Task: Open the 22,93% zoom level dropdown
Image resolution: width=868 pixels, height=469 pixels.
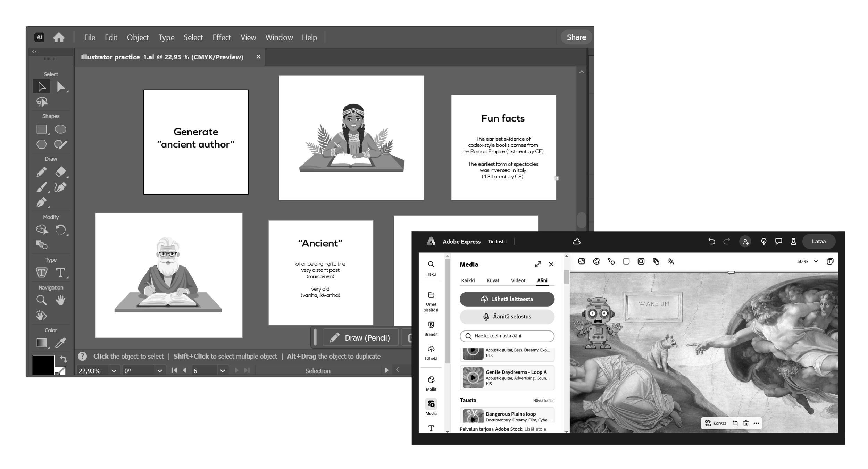Action: pos(114,371)
